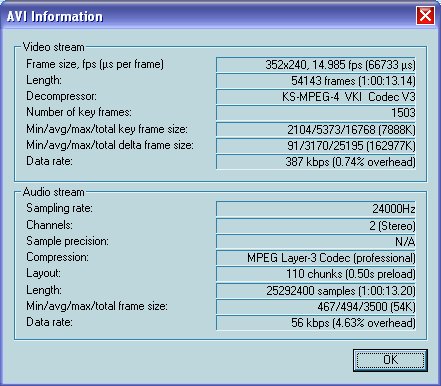Click the 'Min/avg/max/total frame size:' audio label
Image resolution: width=441 pixels, height=386 pixels.
[97, 306]
